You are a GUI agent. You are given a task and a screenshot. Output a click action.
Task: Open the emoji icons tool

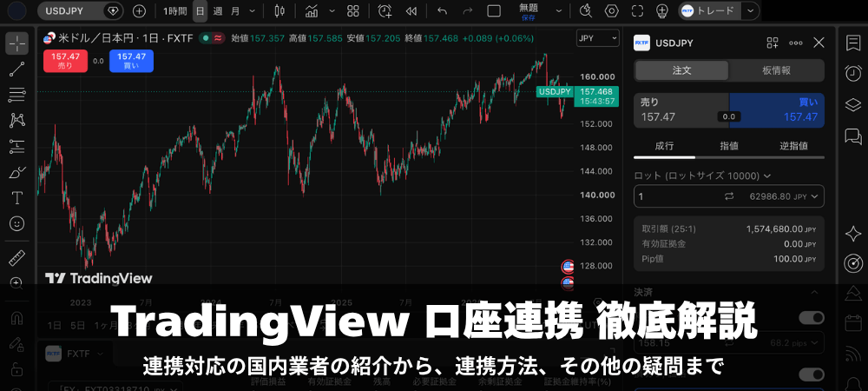coord(17,224)
